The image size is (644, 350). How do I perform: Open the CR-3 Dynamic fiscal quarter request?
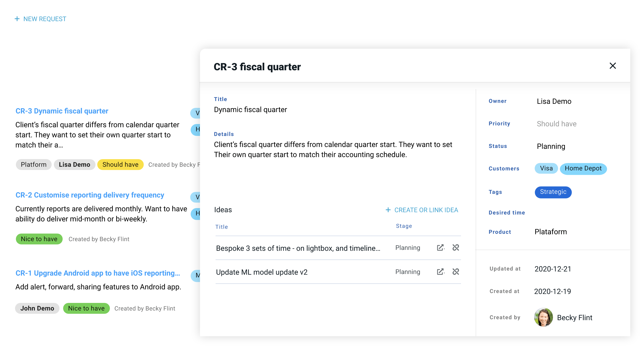[x=62, y=111]
